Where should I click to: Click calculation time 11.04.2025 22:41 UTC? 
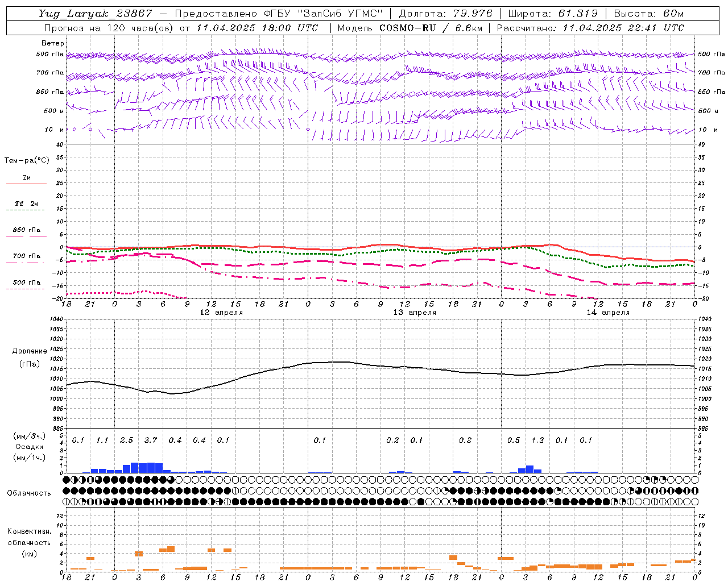[623, 28]
